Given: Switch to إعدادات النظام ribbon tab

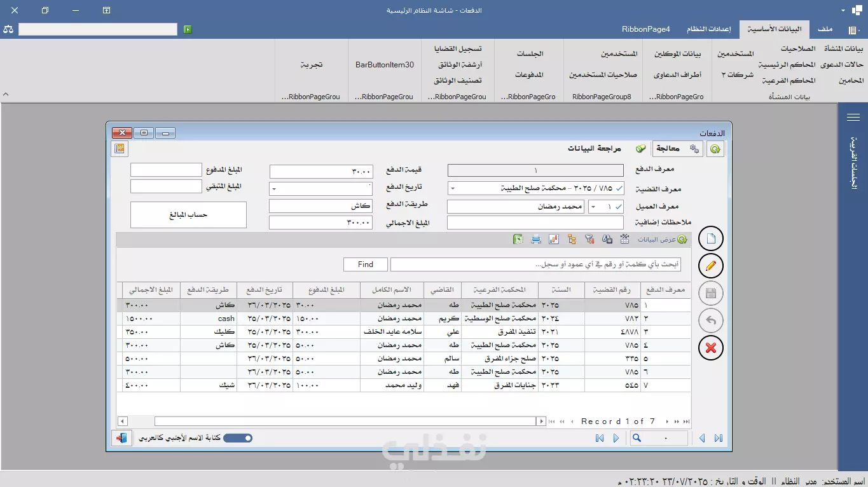Looking at the screenshot, I should (708, 29).
